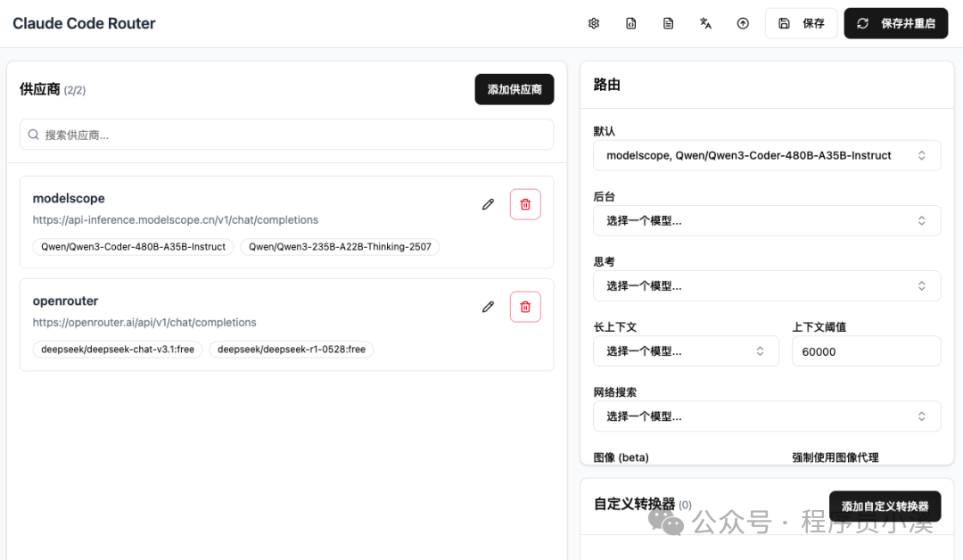Click the 添加自定义转换器 button
963x560 pixels.
point(885,506)
